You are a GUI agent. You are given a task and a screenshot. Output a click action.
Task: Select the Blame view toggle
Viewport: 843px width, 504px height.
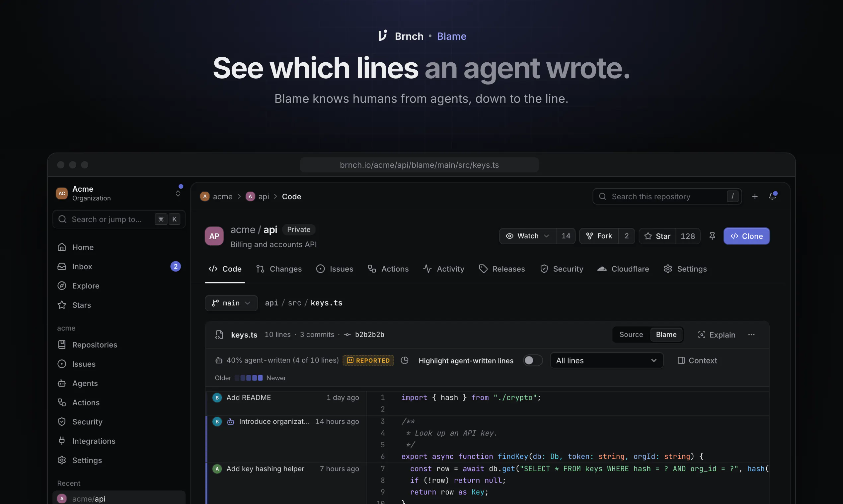666,335
